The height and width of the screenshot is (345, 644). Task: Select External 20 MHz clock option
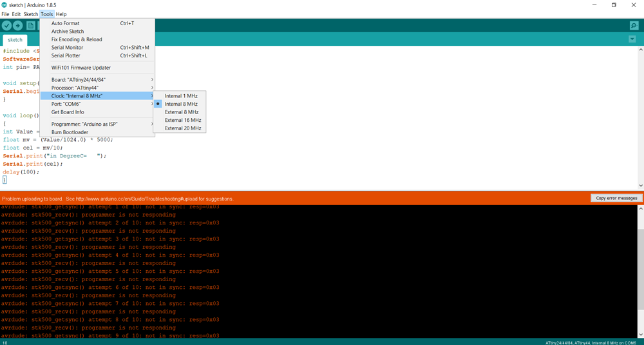coord(180,128)
